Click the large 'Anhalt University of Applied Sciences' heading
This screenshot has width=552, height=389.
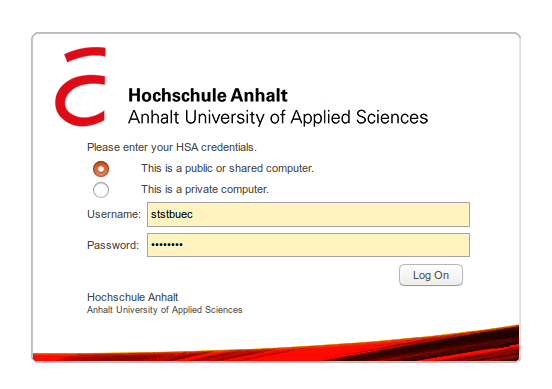(x=278, y=118)
